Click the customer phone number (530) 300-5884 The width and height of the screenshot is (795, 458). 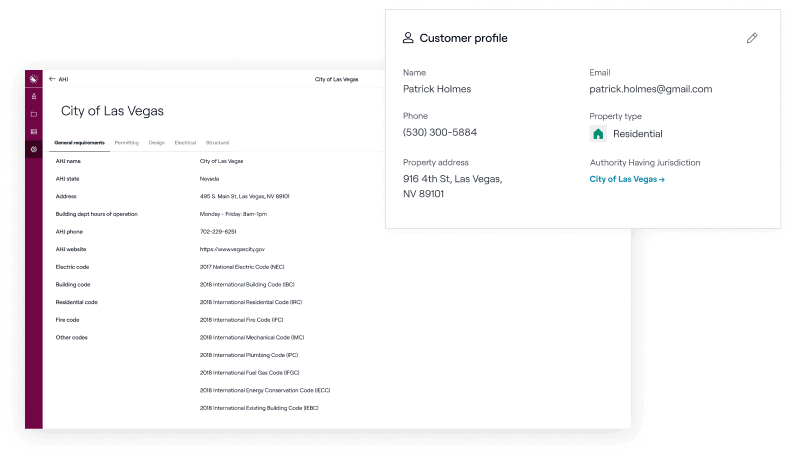click(440, 132)
